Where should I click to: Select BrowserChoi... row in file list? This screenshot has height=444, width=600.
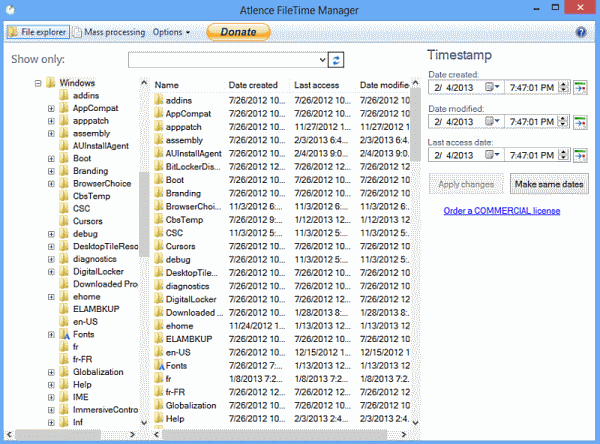click(x=282, y=206)
